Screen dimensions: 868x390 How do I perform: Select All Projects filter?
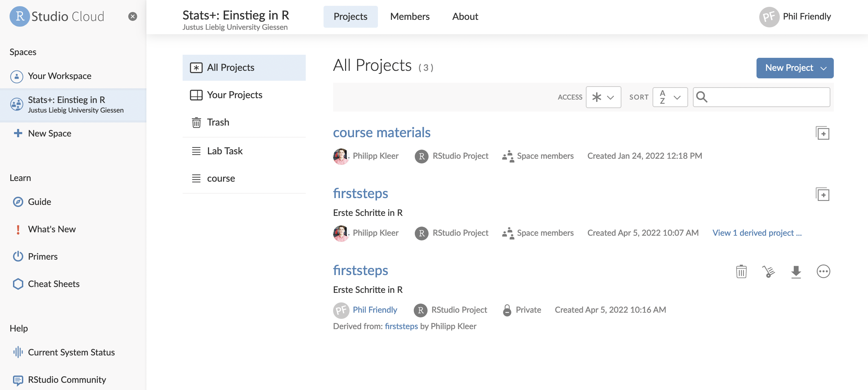[x=244, y=68]
